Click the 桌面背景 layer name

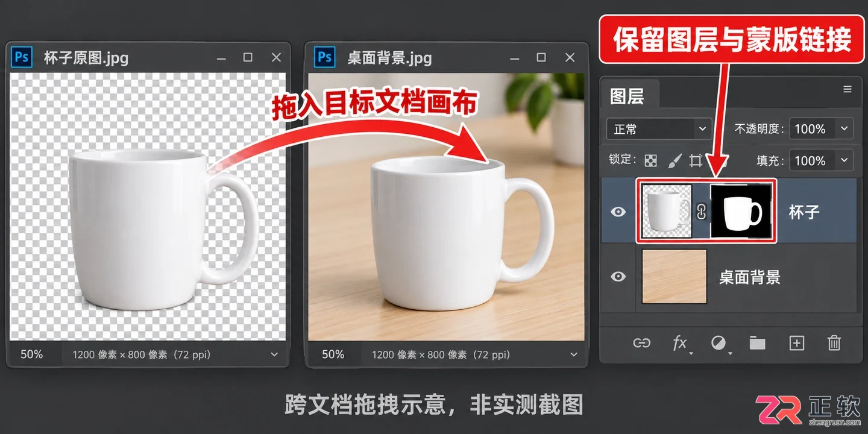750,277
